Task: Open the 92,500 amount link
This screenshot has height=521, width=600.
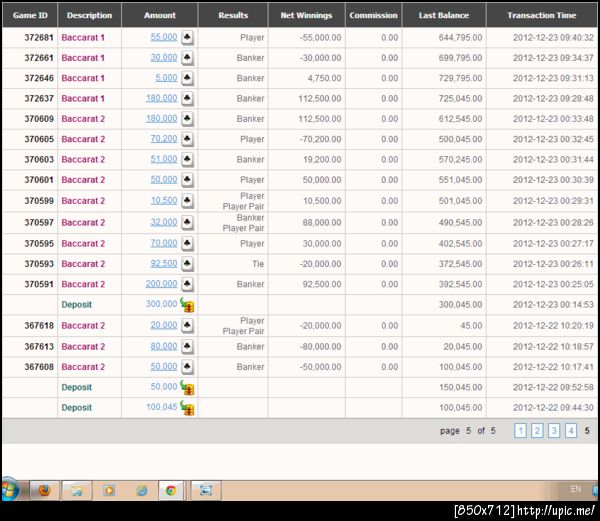Action: [x=164, y=264]
